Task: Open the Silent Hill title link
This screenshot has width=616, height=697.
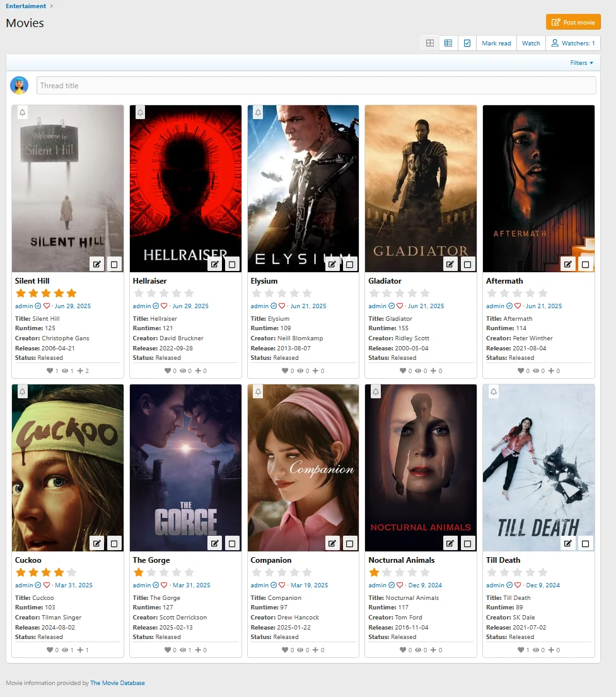Action: pos(32,281)
